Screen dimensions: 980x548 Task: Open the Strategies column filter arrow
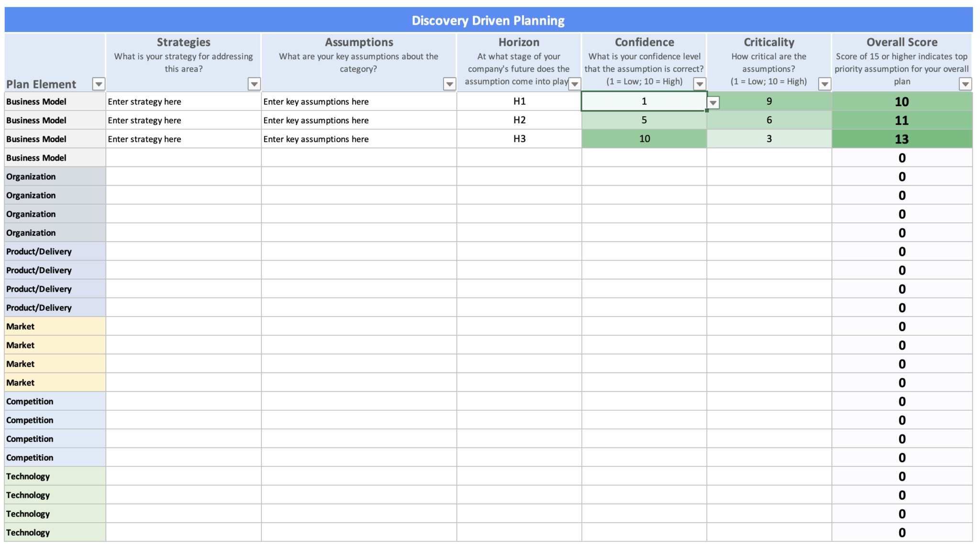(x=254, y=84)
